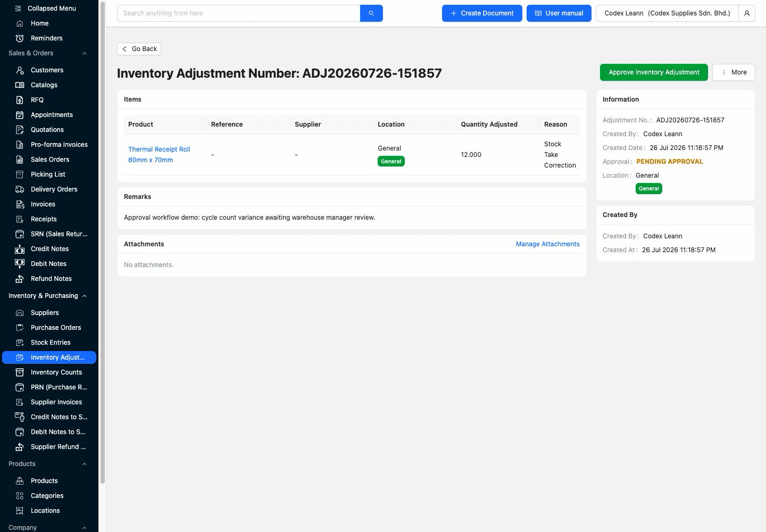Click the RFQ document icon

pyautogui.click(x=20, y=100)
